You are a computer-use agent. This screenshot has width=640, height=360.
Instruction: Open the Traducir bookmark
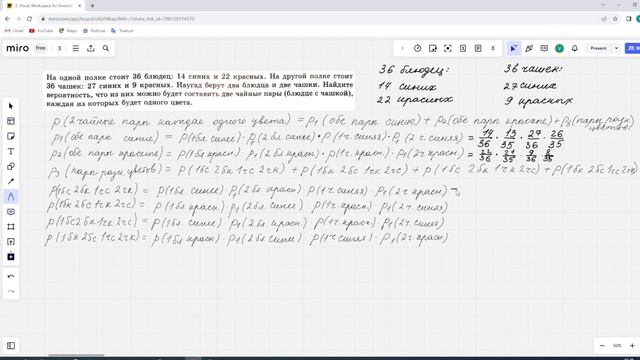click(x=122, y=31)
